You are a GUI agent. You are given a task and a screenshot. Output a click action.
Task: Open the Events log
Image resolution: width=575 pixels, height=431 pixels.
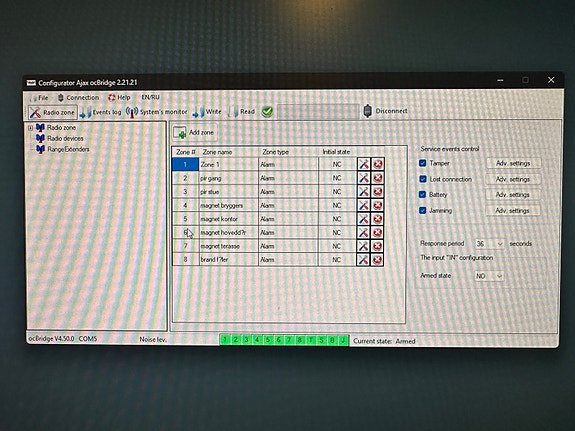100,112
